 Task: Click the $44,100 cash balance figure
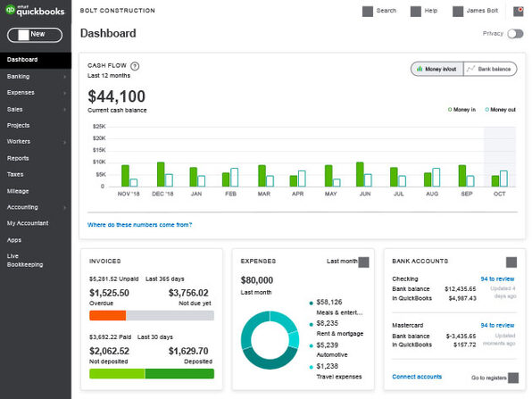[116, 96]
